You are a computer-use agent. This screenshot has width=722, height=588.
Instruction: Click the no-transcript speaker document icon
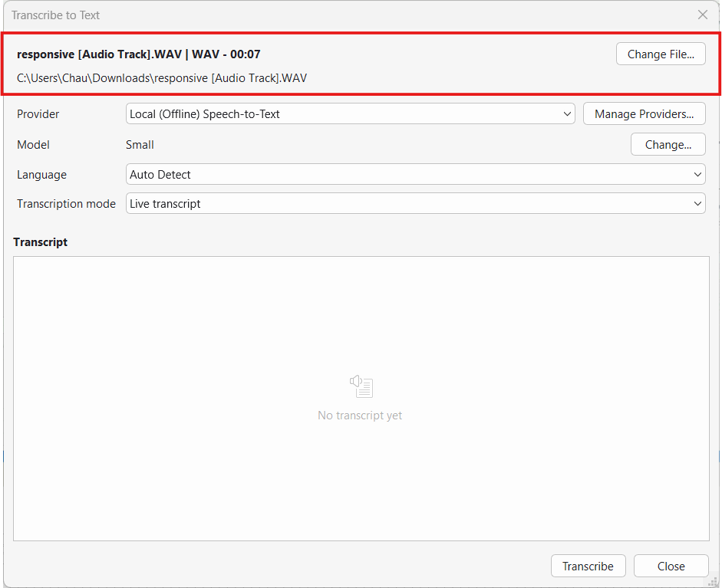(361, 386)
